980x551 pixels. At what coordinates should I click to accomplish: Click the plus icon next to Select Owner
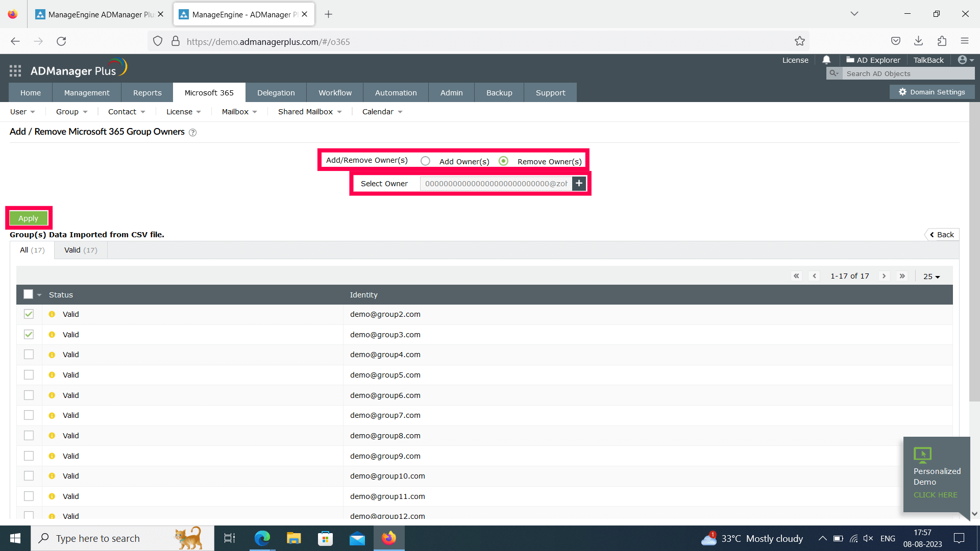579,183
